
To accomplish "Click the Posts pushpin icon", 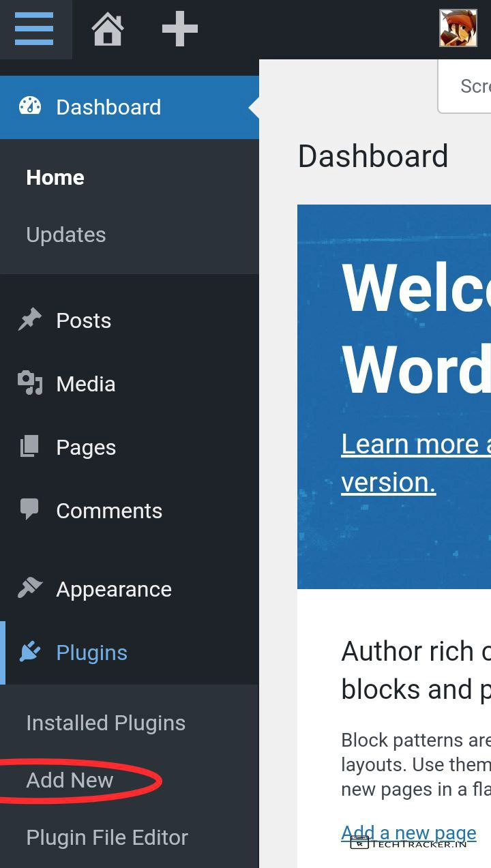I will 30,320.
